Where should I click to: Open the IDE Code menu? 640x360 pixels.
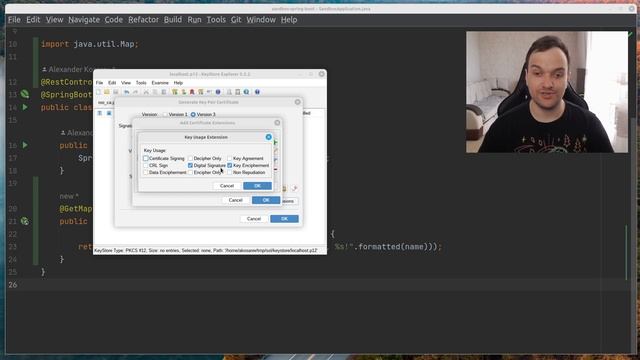tap(113, 20)
